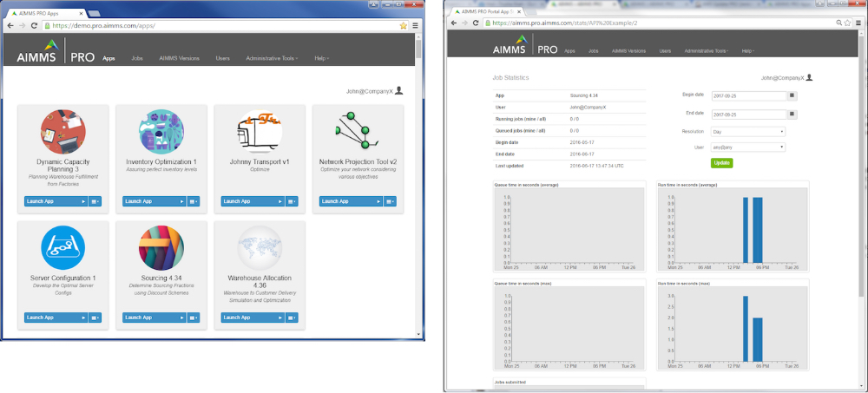The image size is (868, 393).
Task: Open options dropdown for Warehouse Allocation 4.36
Action: coord(292,318)
